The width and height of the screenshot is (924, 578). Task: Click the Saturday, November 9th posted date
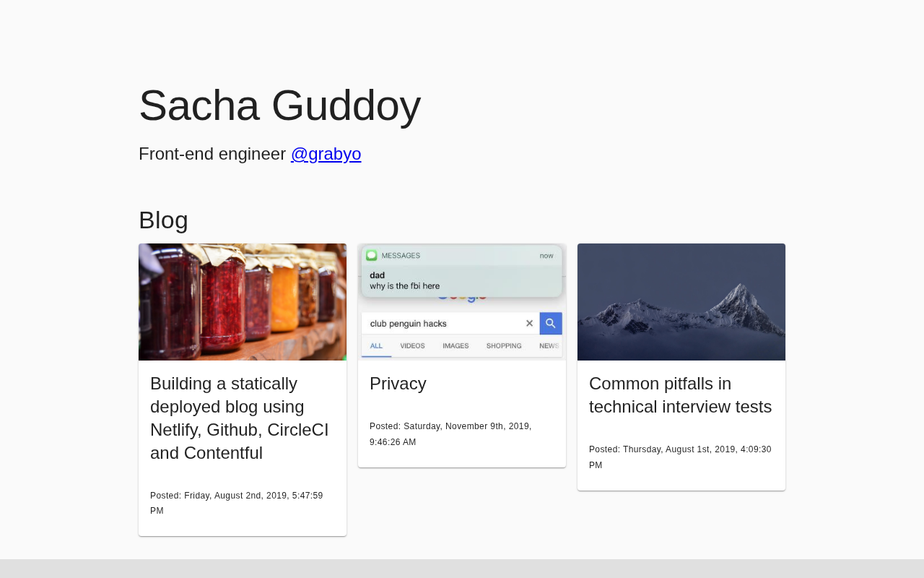click(x=450, y=434)
